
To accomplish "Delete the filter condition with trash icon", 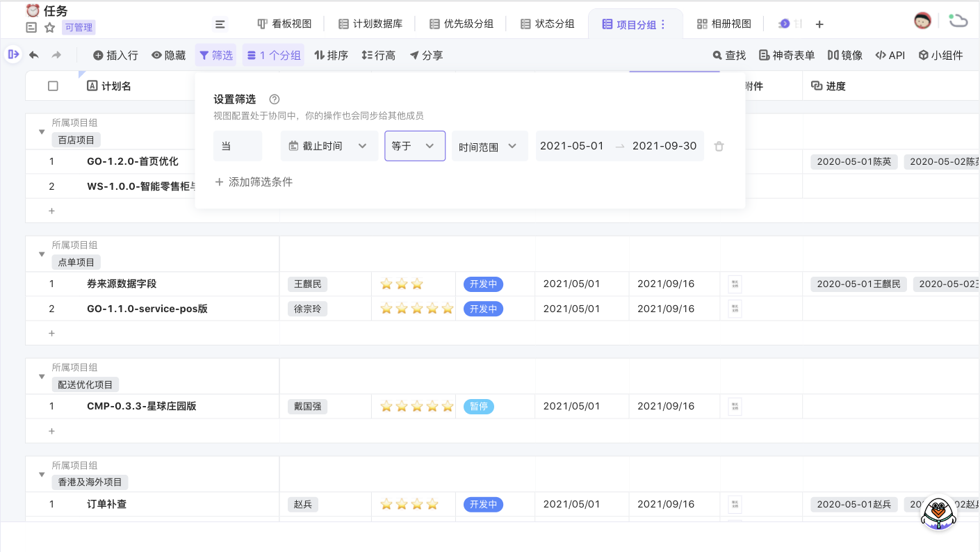I will (x=719, y=146).
